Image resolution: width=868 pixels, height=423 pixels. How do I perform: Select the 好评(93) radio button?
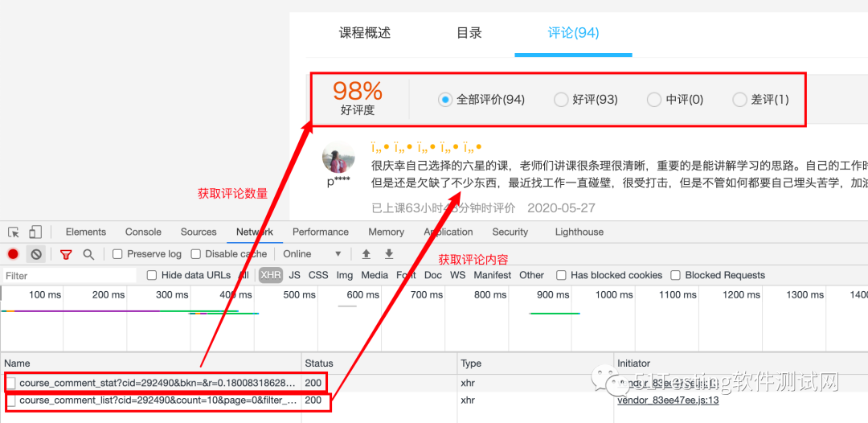(x=561, y=100)
